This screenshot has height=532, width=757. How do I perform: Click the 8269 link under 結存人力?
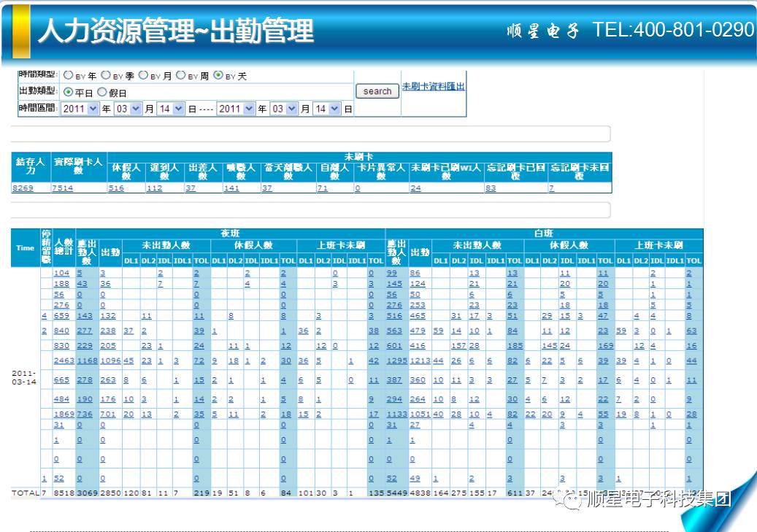coord(23,188)
